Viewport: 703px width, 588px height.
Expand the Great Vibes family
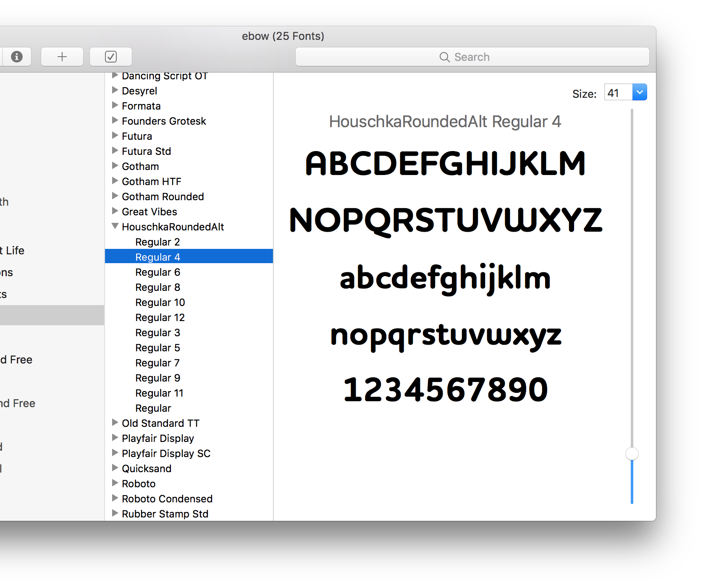coord(115,211)
